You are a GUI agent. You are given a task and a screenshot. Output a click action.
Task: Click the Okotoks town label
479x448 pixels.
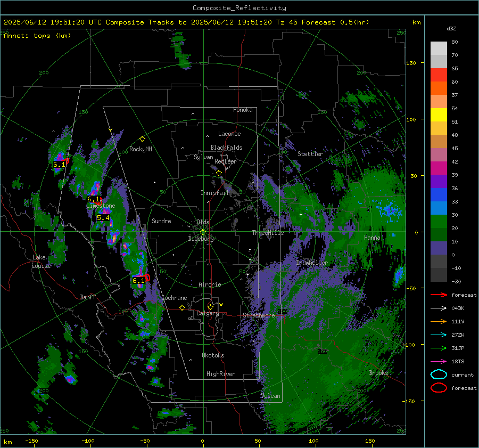[x=213, y=355]
